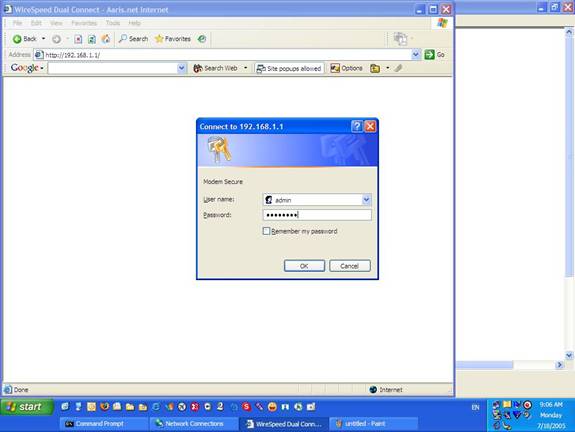
Task: Click the green Go arrow button
Action: pos(435,55)
